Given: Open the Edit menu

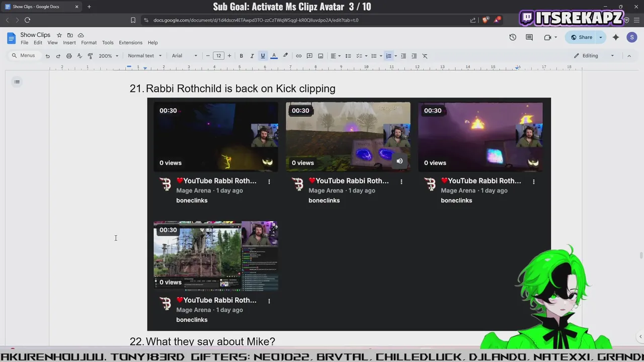Looking at the screenshot, I should coord(38,43).
